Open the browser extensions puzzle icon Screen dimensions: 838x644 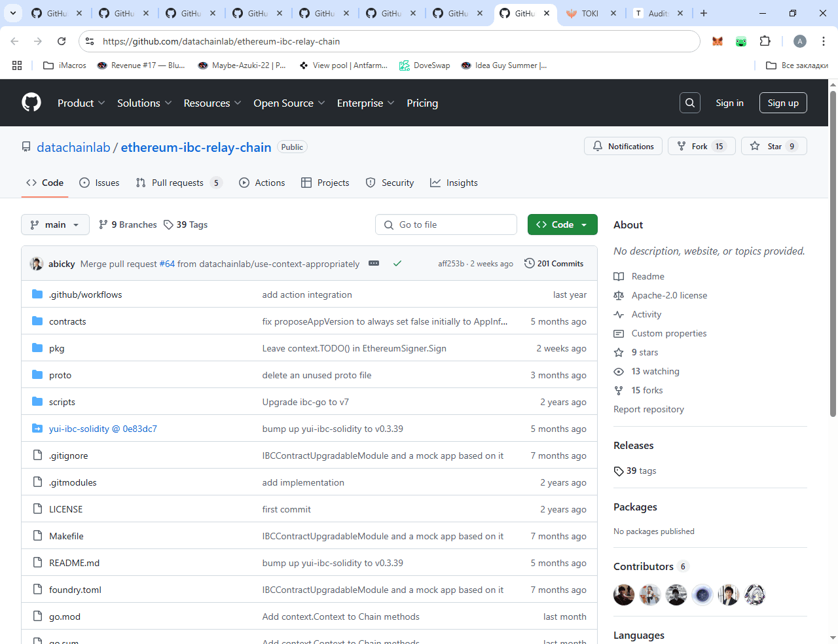click(765, 41)
